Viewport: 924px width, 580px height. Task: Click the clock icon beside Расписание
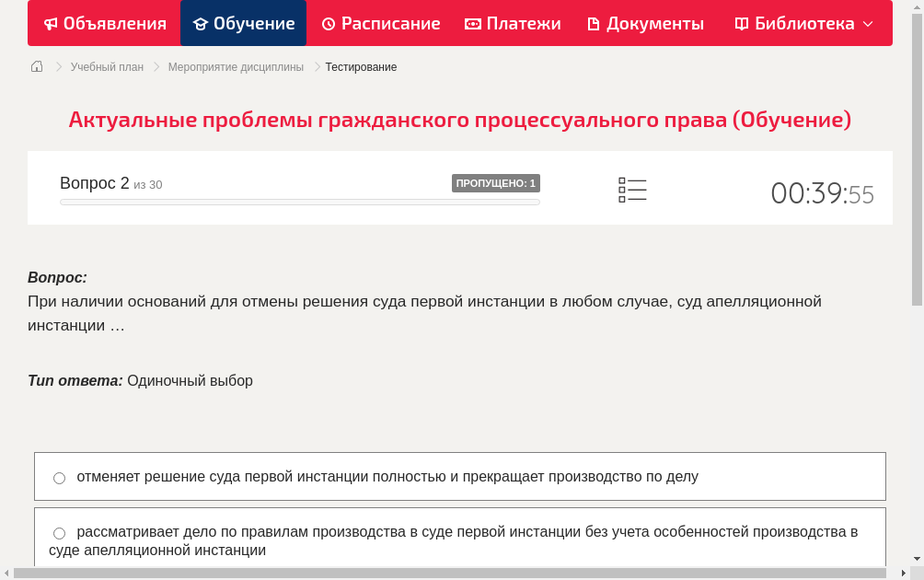(328, 23)
